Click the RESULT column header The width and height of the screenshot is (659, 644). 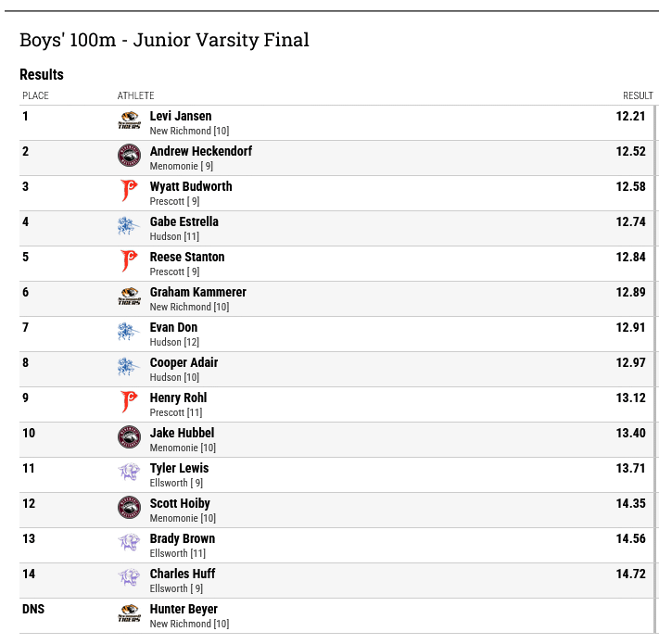(x=638, y=95)
